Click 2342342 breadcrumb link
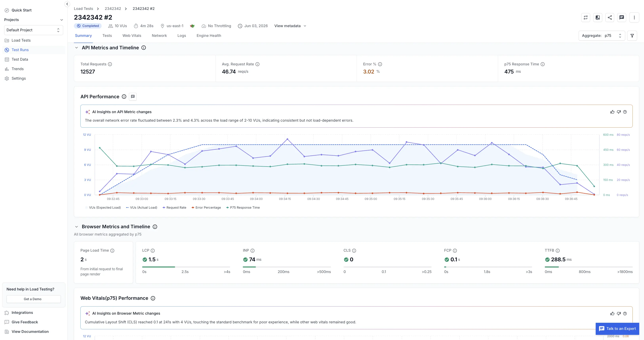 click(x=113, y=9)
